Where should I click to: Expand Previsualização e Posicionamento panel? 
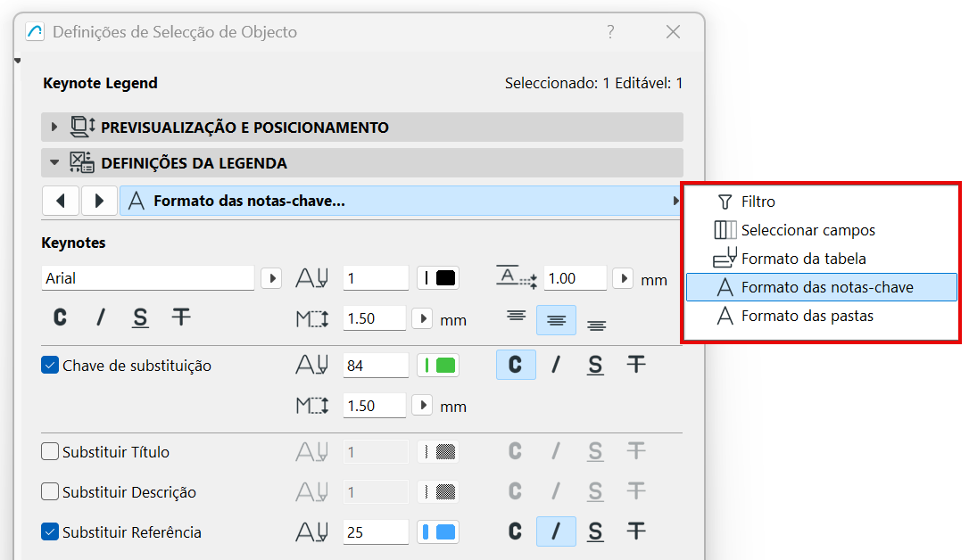(54, 128)
